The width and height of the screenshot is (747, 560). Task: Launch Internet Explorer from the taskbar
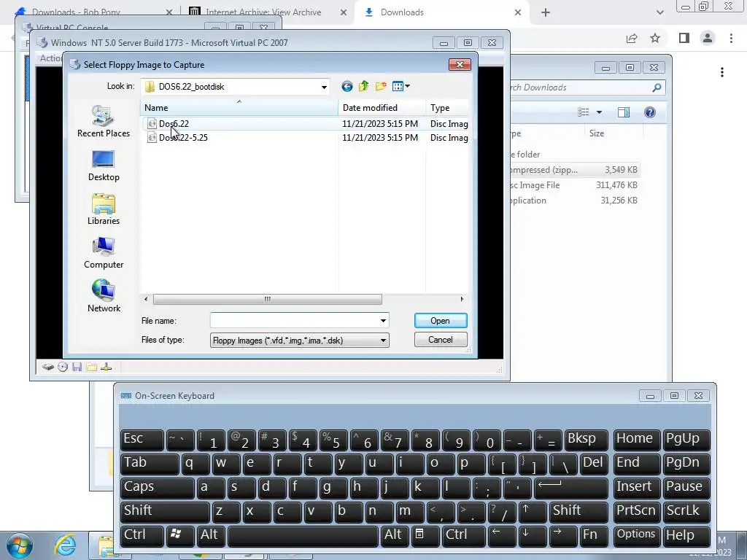click(65, 545)
